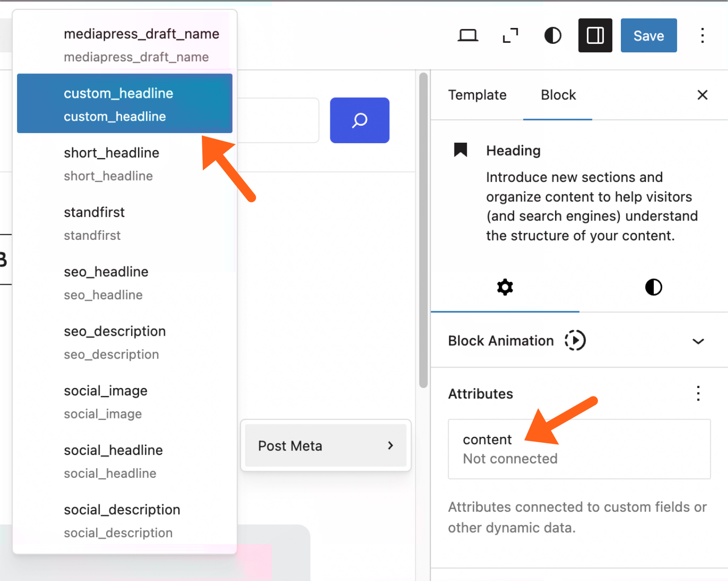728x581 pixels.
Task: Switch to the Template tab
Action: pos(477,95)
